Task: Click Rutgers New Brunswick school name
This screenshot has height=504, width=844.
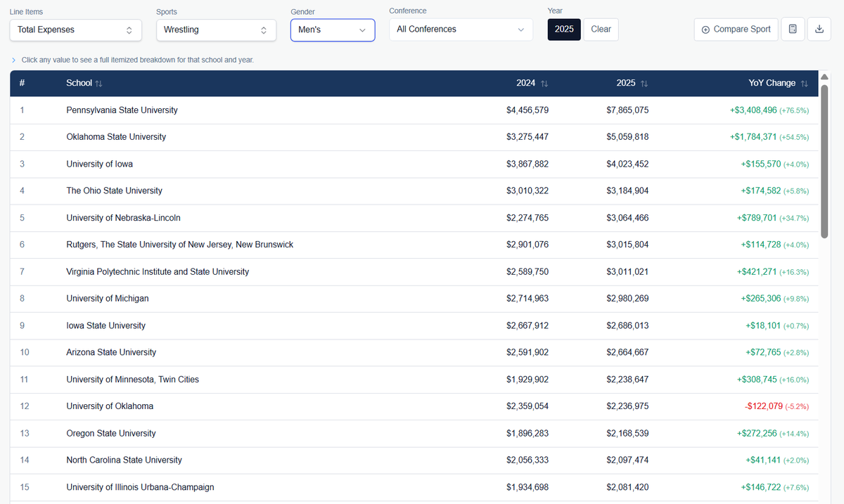Action: [x=180, y=245]
